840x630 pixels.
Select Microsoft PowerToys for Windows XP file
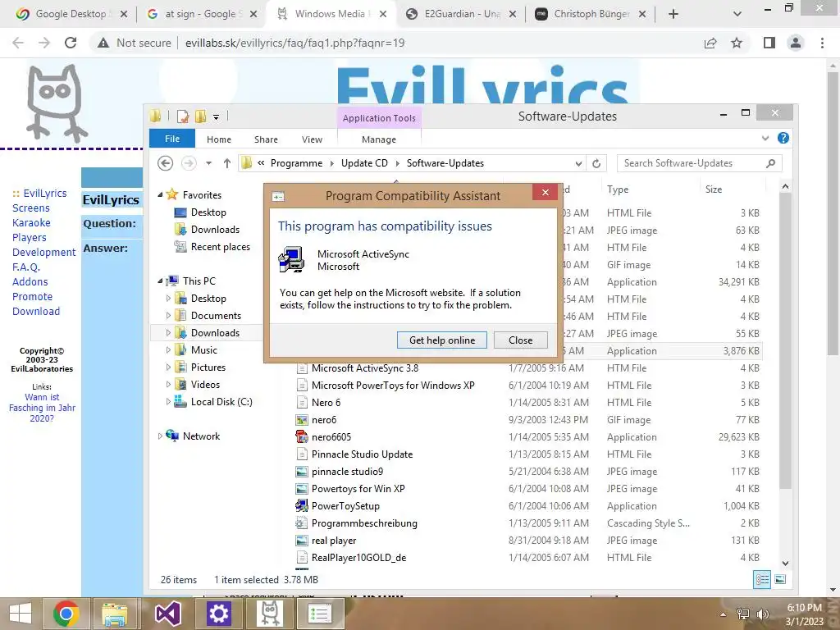(x=393, y=386)
